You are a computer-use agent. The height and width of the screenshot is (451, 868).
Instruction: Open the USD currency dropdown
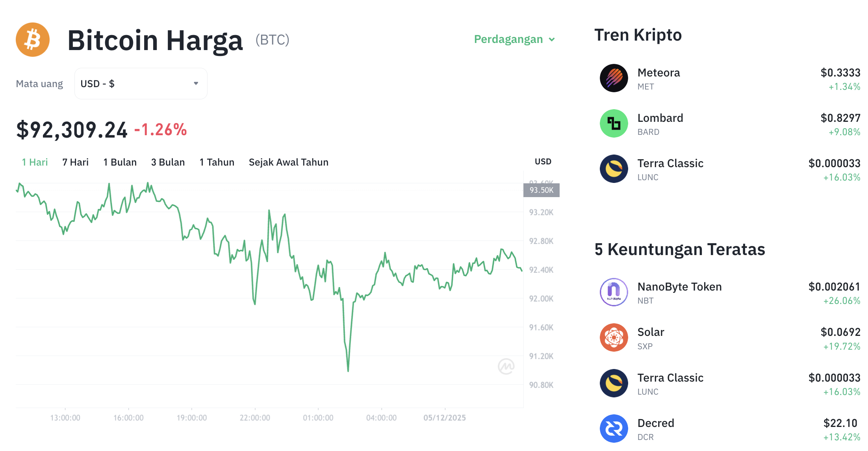pyautogui.click(x=141, y=83)
